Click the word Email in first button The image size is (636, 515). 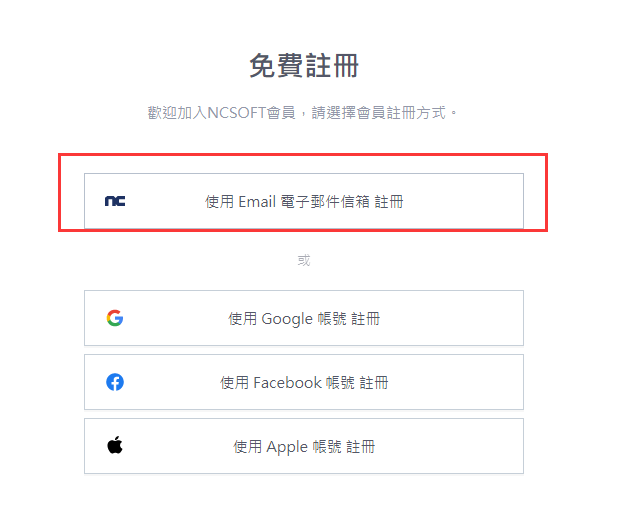point(257,202)
